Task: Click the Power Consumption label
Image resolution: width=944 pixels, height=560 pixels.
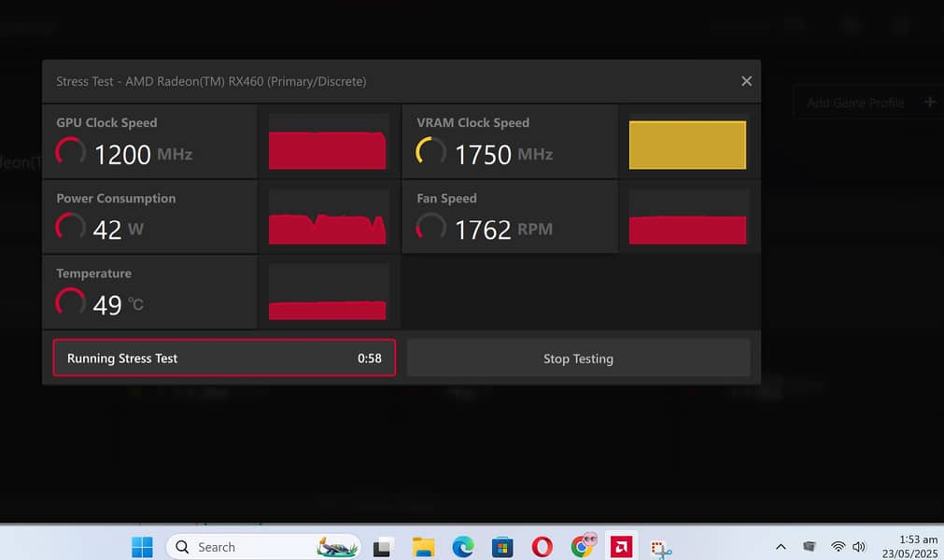Action: click(116, 199)
